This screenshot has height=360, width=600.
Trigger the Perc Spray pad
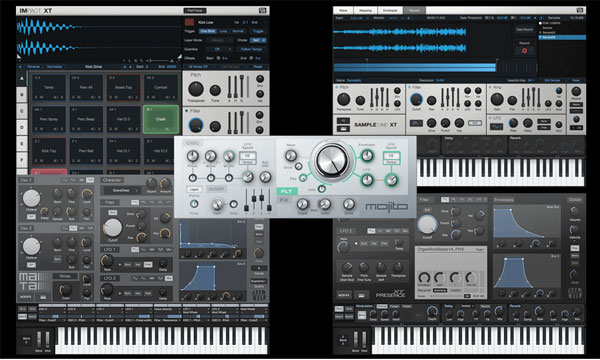pos(49,119)
